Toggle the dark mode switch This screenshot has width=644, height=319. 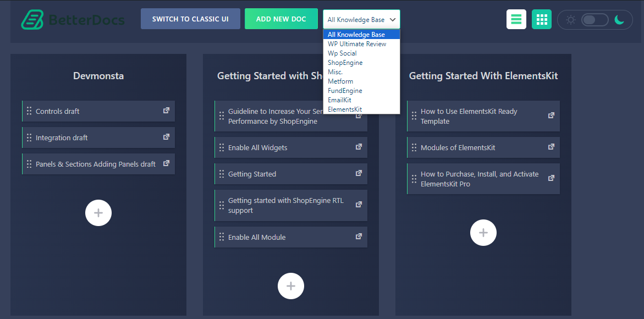595,20
